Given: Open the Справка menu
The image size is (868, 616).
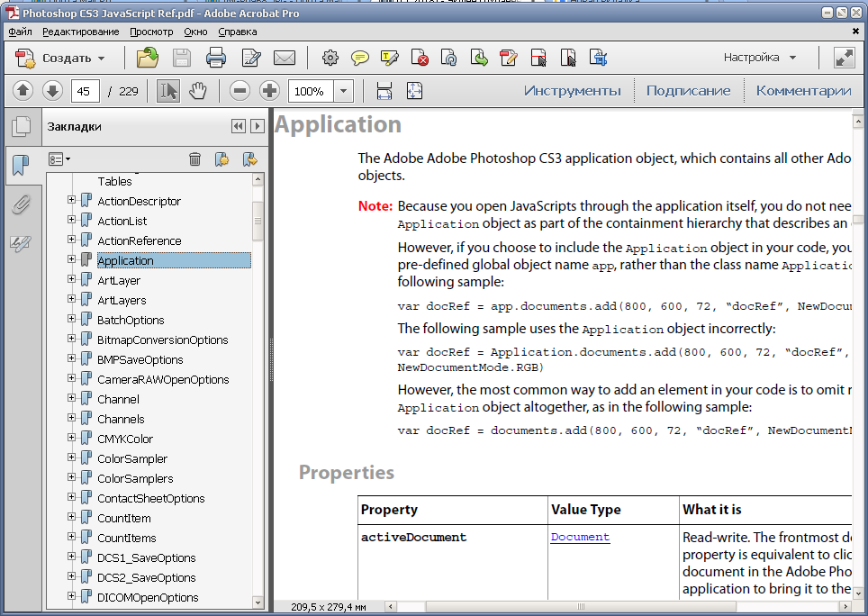Looking at the screenshot, I should tap(238, 32).
